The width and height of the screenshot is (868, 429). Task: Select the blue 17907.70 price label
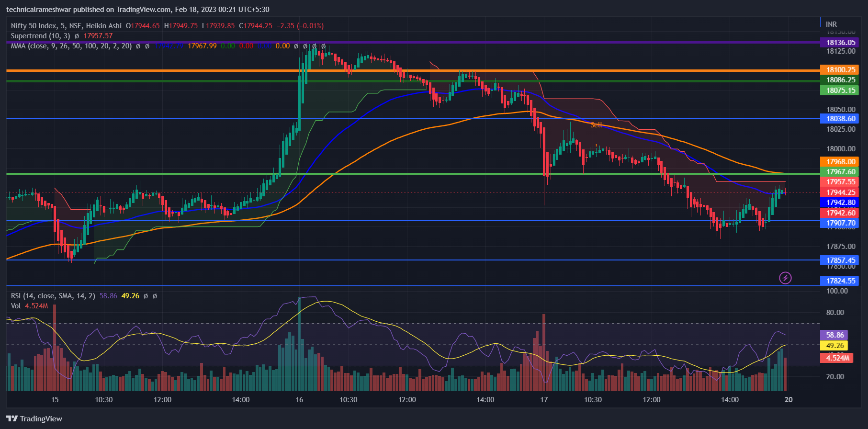(x=839, y=223)
